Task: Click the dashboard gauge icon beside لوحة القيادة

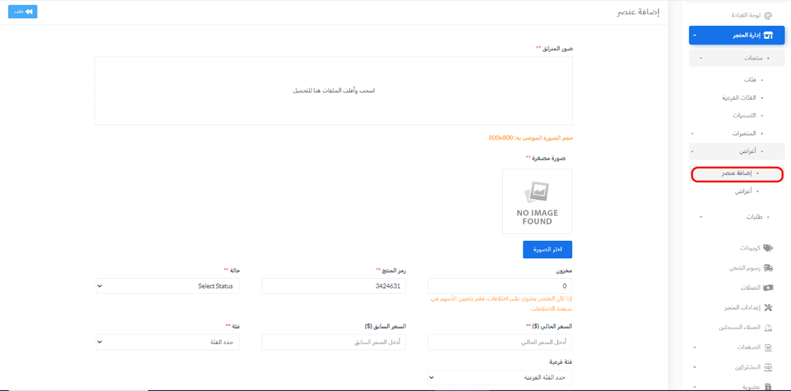Action: click(x=768, y=16)
